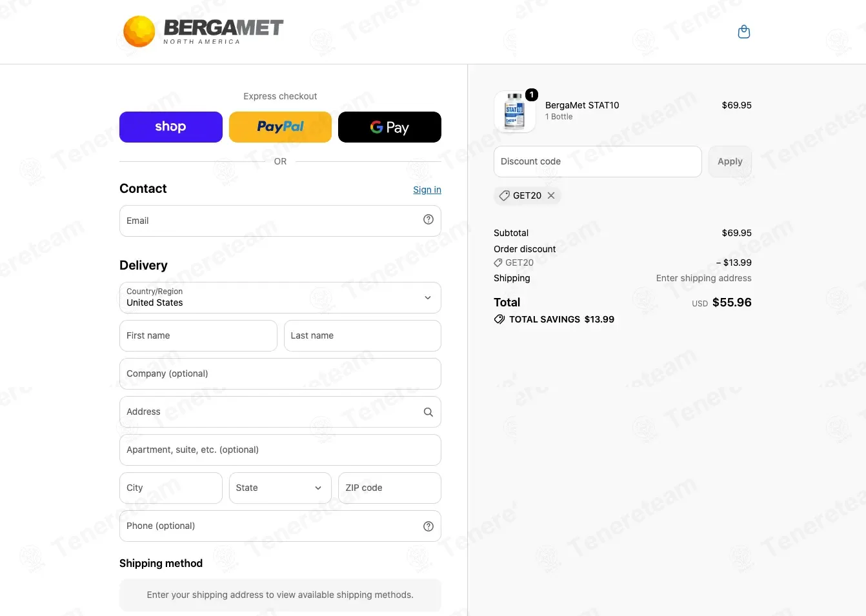Screen dimensions: 866x616
Task: Click the 'Shipping method' heading
Action: [161, 563]
